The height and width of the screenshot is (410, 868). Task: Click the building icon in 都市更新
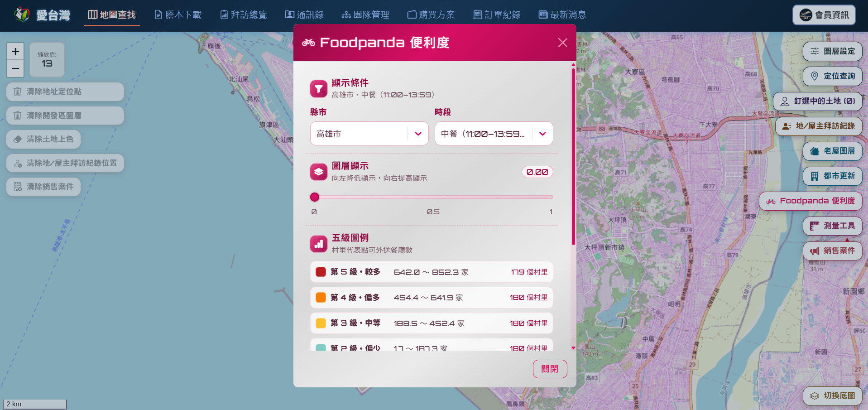(815, 176)
